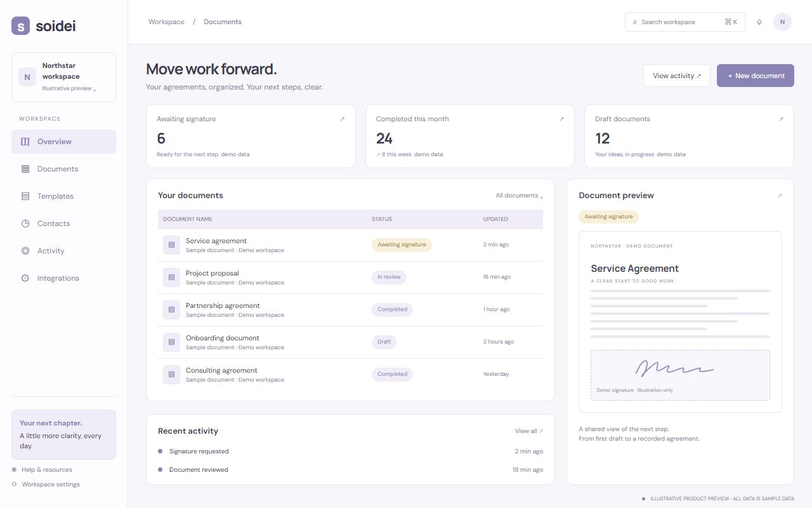Click the Draft status badge
Image resolution: width=812 pixels, height=508 pixels.
(384, 342)
